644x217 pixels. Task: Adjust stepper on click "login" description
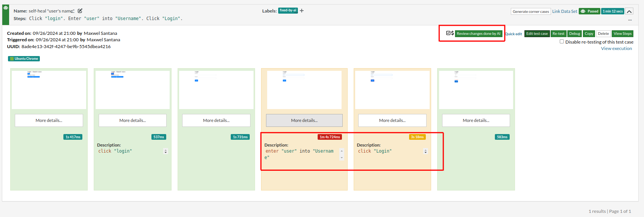point(165,151)
